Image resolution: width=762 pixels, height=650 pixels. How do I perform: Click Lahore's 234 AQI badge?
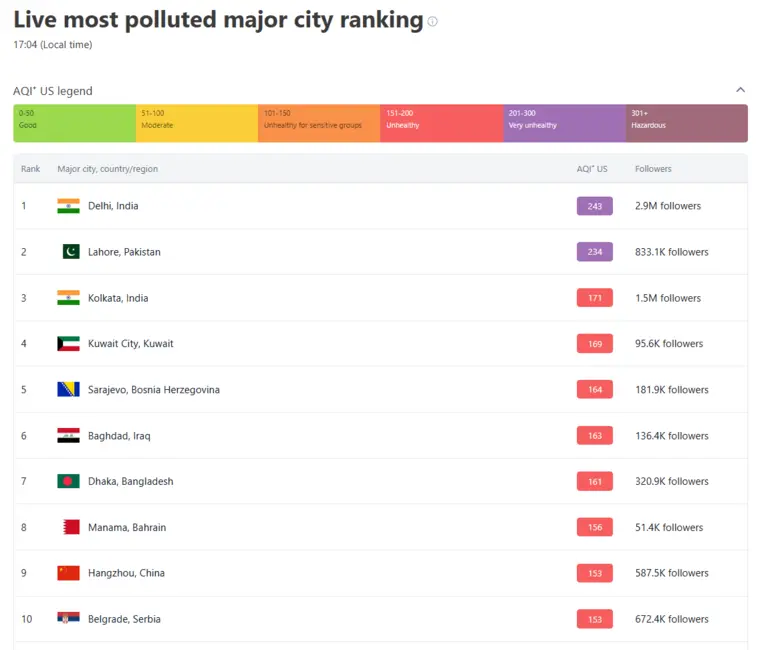tap(594, 252)
